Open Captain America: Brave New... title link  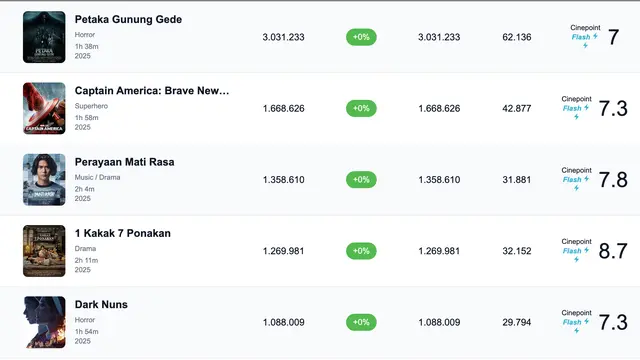click(152, 91)
